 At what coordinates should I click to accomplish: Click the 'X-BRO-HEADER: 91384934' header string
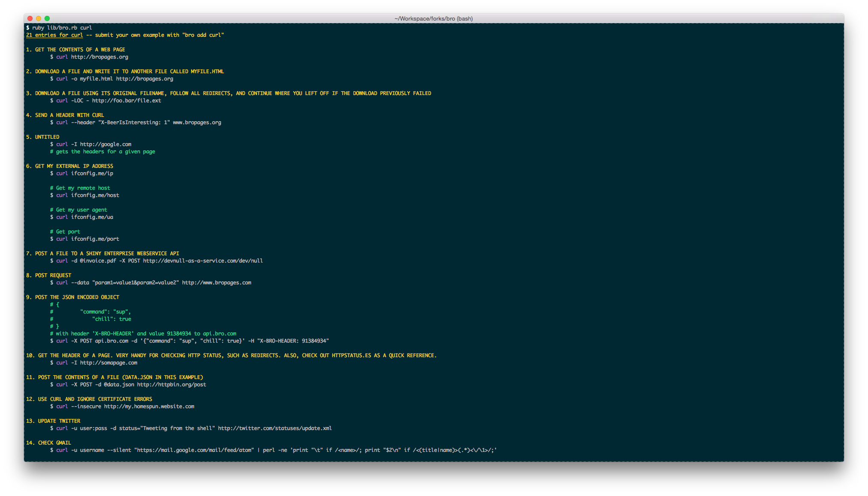click(293, 341)
